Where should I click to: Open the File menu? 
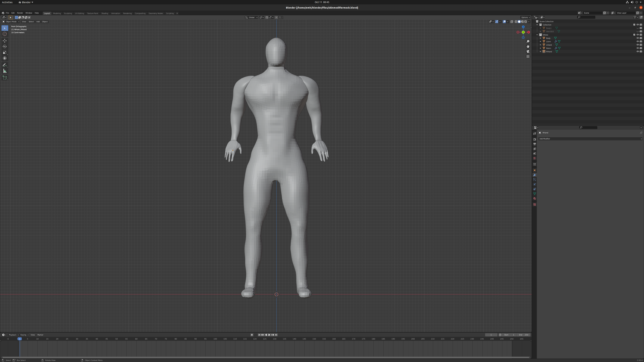click(x=8, y=13)
